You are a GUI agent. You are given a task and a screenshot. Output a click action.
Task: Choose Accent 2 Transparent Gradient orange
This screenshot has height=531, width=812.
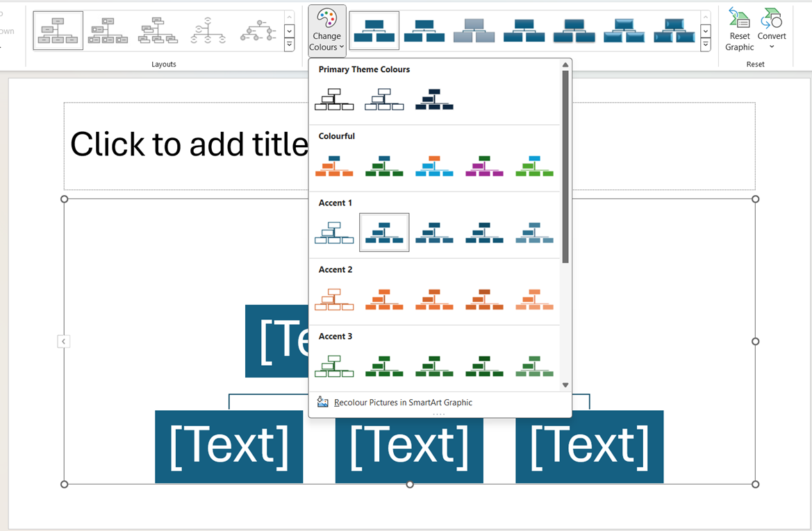pos(534,300)
